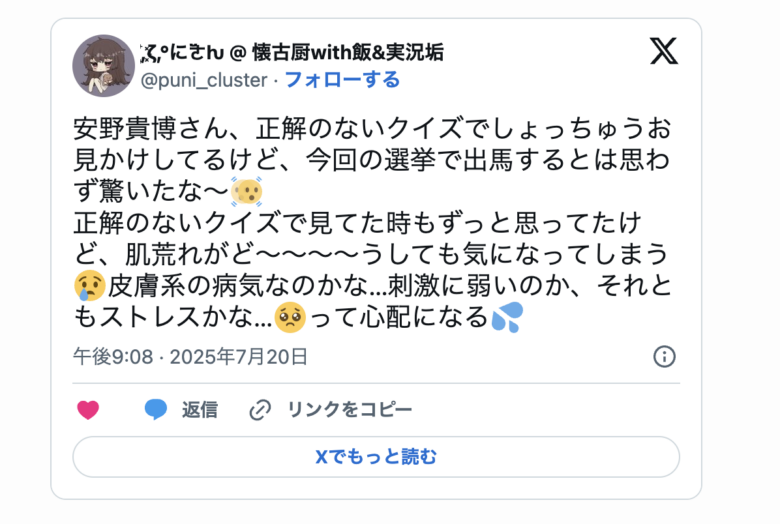Click the 返信 reply label
The image size is (780, 524).
click(199, 409)
